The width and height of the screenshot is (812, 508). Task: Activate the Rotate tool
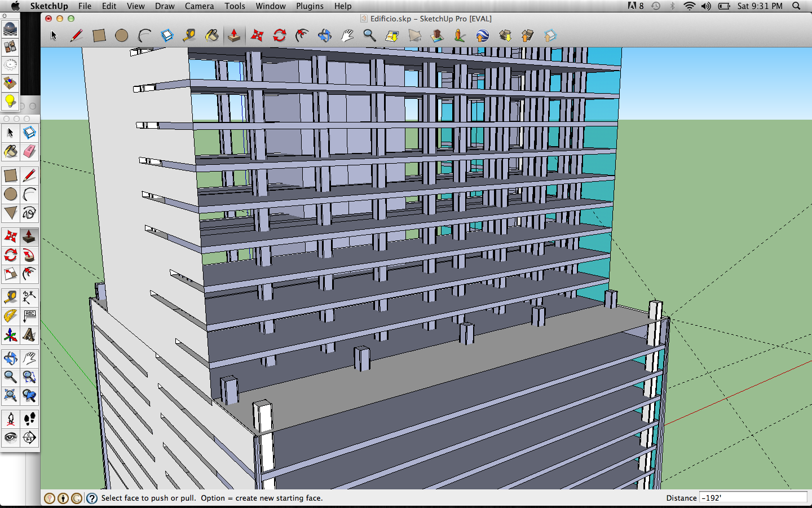(10, 255)
